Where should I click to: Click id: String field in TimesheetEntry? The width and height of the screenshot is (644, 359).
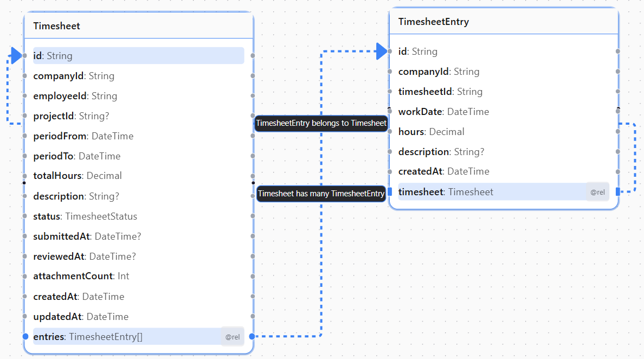coord(504,52)
